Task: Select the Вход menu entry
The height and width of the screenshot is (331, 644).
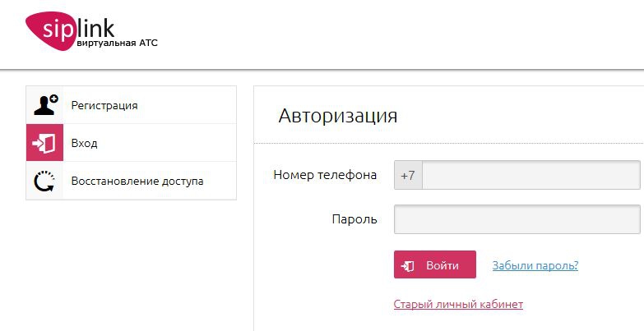Action: pyautogui.click(x=84, y=143)
